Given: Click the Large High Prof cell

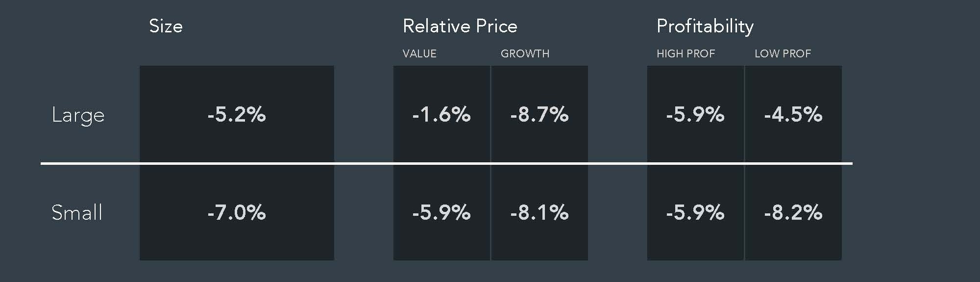Looking at the screenshot, I should click(x=695, y=114).
